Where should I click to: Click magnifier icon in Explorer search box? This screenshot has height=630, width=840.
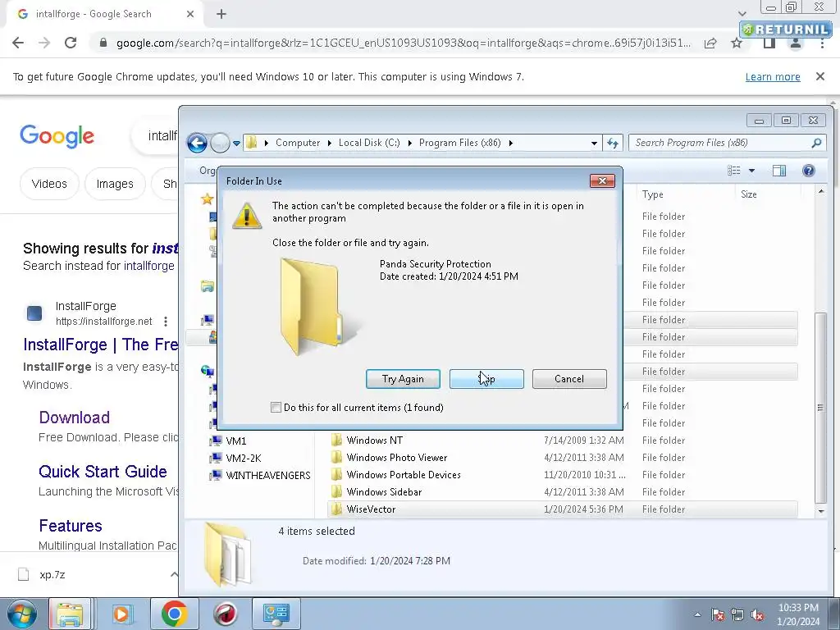point(816,143)
